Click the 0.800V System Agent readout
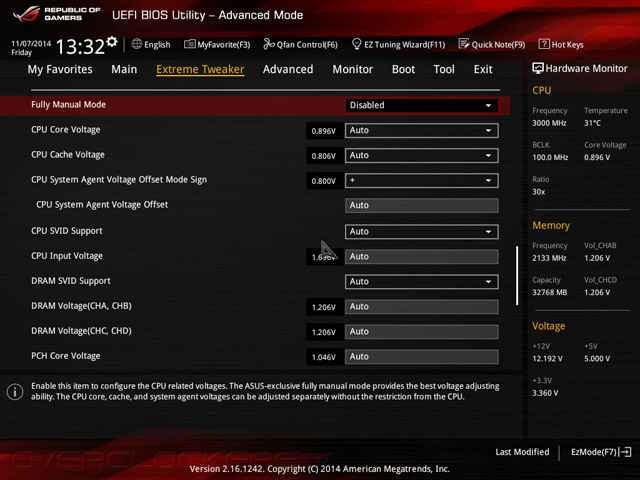The width and height of the screenshot is (640, 480). point(324,181)
